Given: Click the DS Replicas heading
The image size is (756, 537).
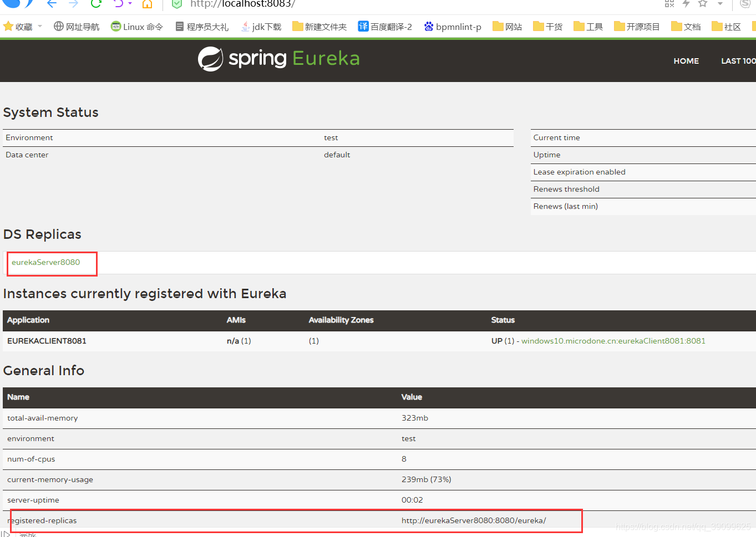Looking at the screenshot, I should click(x=42, y=234).
